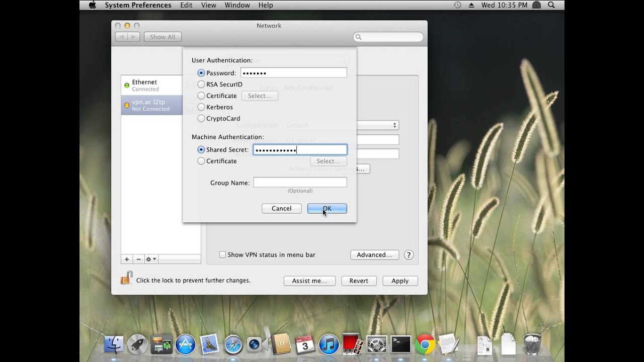Open the help question mark button
The height and width of the screenshot is (362, 644).
tap(409, 255)
